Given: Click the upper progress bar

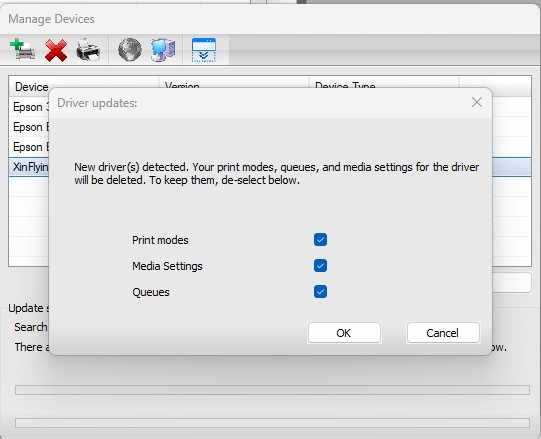Looking at the screenshot, I should tap(272, 390).
